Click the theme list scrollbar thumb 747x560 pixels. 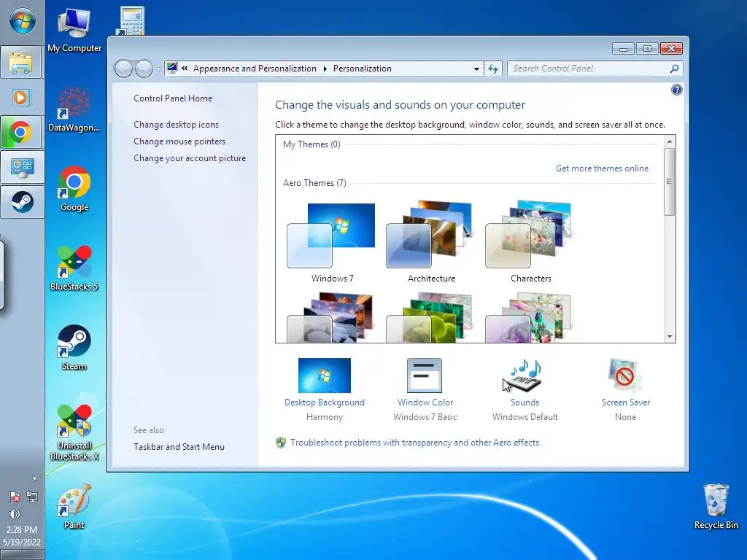[670, 182]
